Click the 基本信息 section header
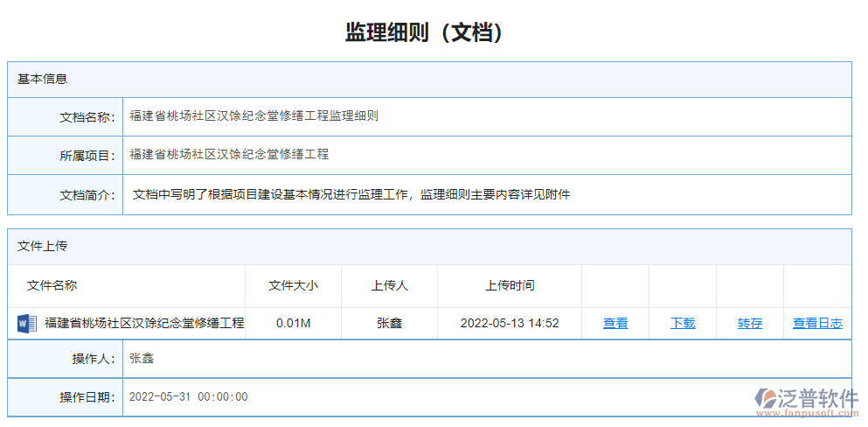The image size is (868, 427). 42,79
